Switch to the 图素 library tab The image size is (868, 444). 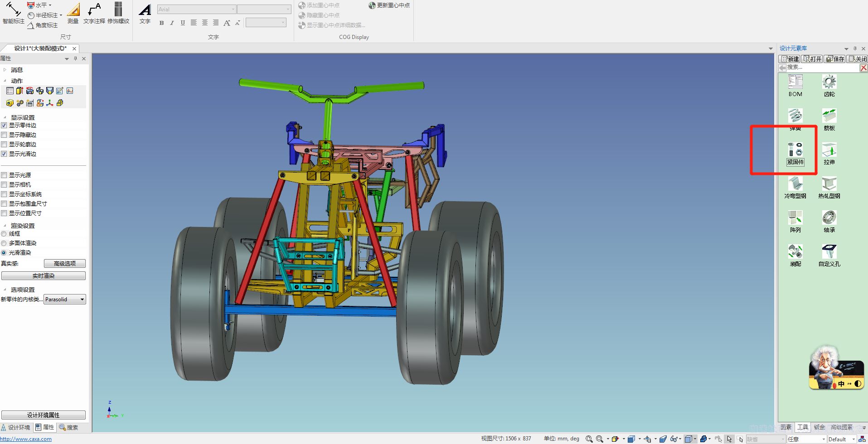(786, 427)
